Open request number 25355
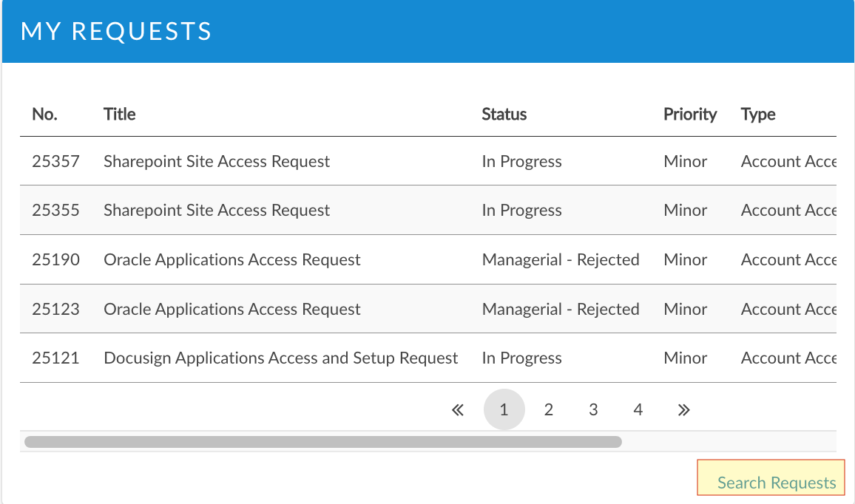 (x=55, y=211)
